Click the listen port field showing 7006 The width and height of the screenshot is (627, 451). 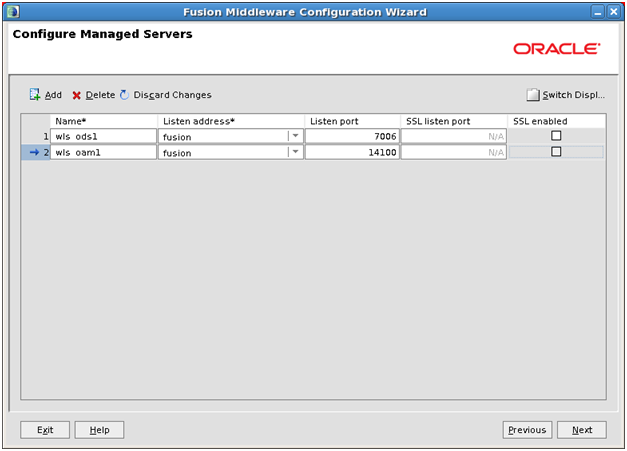(352, 136)
